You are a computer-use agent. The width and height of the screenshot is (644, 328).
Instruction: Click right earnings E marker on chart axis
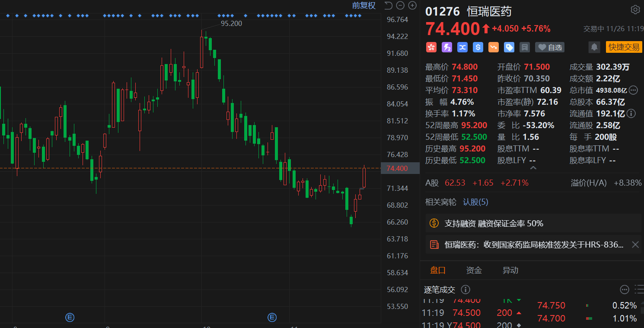click(272, 318)
